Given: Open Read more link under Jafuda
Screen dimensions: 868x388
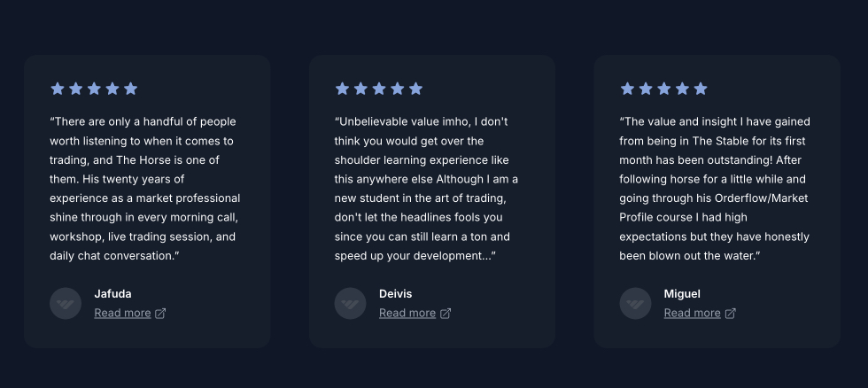Looking at the screenshot, I should 122,313.
